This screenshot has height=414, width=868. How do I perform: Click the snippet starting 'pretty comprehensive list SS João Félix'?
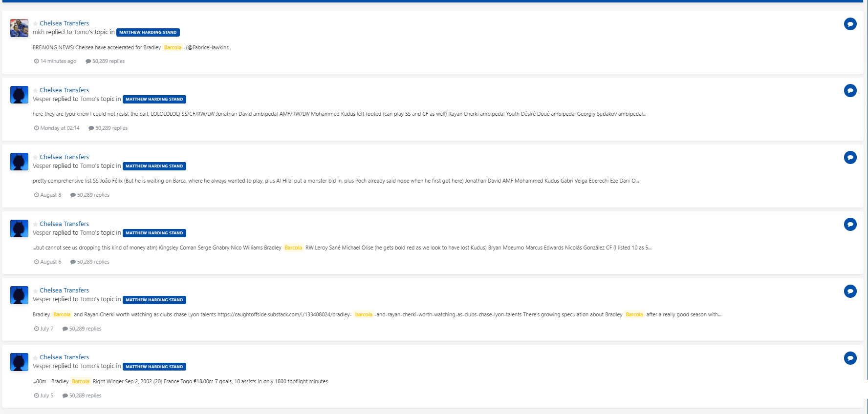click(x=336, y=181)
